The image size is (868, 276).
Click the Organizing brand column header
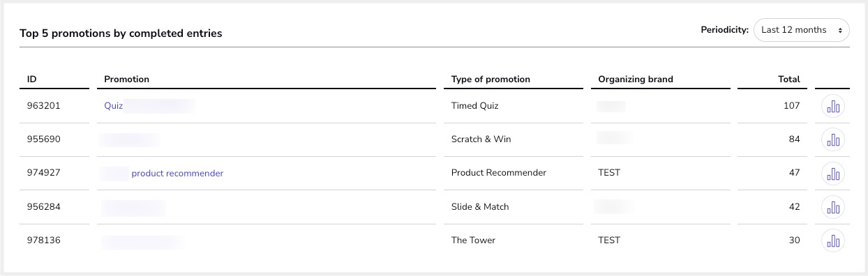pos(636,79)
